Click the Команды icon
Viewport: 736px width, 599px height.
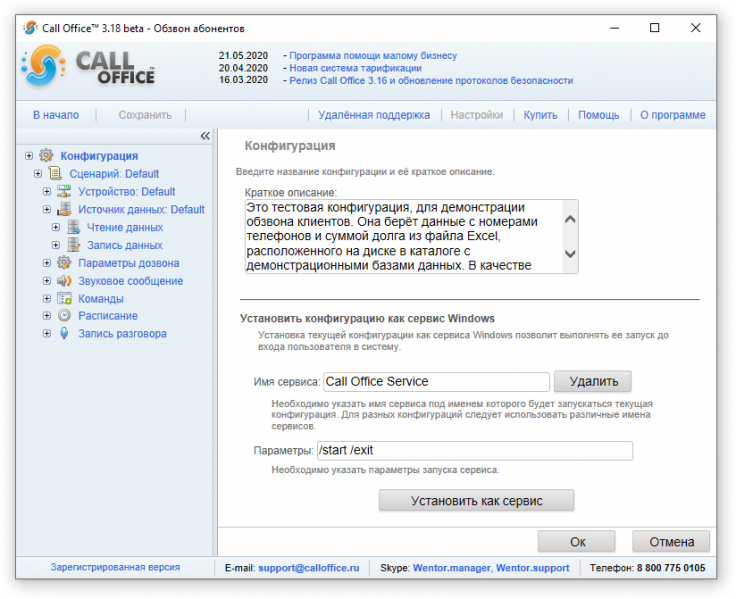tap(64, 298)
